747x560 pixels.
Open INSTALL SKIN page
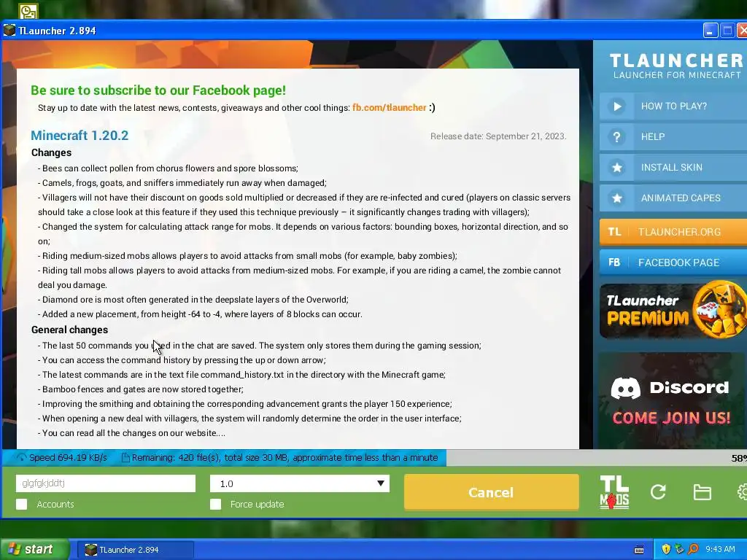click(673, 167)
